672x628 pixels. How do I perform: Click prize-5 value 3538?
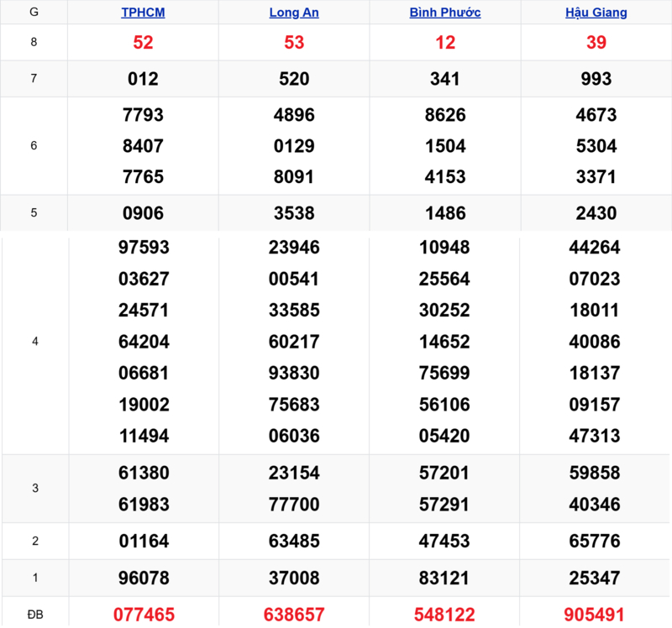pyautogui.click(x=294, y=213)
